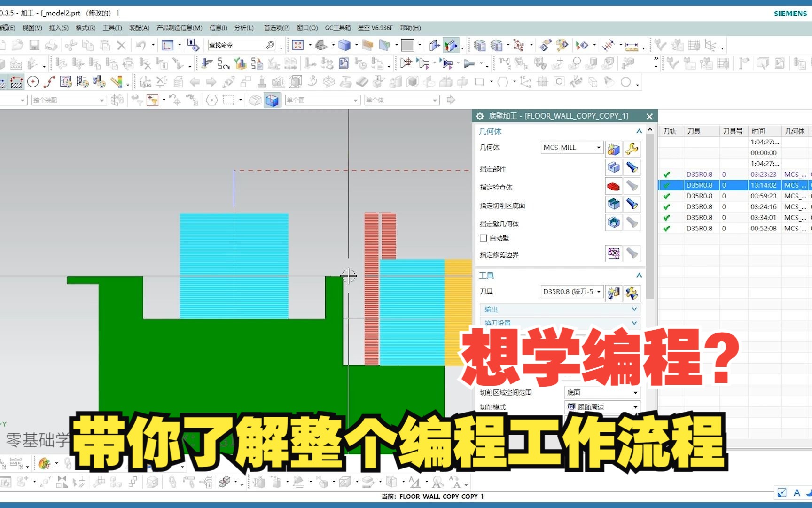Toggle the checkbox in the bottom-right status bar
The image size is (812, 508).
[x=781, y=492]
